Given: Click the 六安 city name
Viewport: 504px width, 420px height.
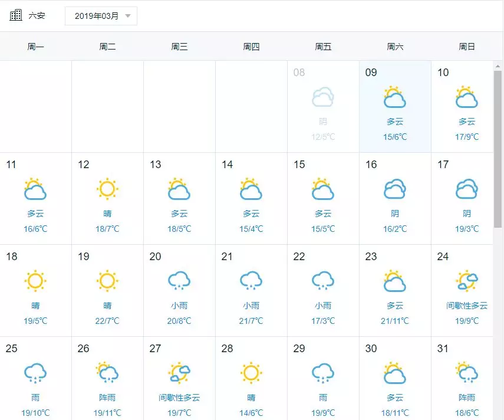Looking at the screenshot, I should [x=37, y=16].
